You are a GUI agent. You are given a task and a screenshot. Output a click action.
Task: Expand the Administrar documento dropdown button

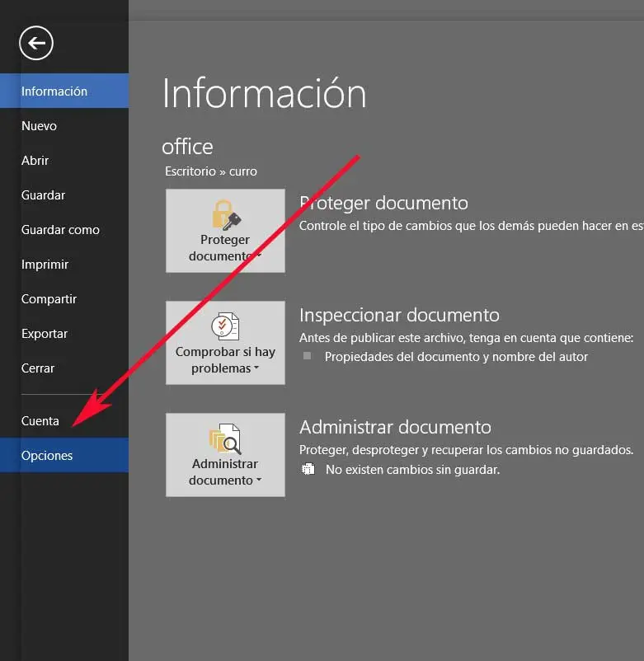click(x=225, y=455)
